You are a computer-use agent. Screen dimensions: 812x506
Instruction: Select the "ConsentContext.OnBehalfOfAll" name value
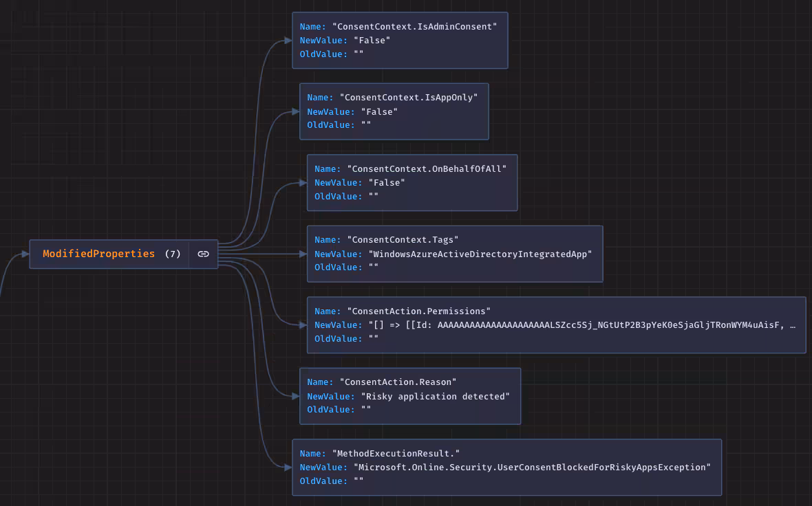tap(427, 169)
